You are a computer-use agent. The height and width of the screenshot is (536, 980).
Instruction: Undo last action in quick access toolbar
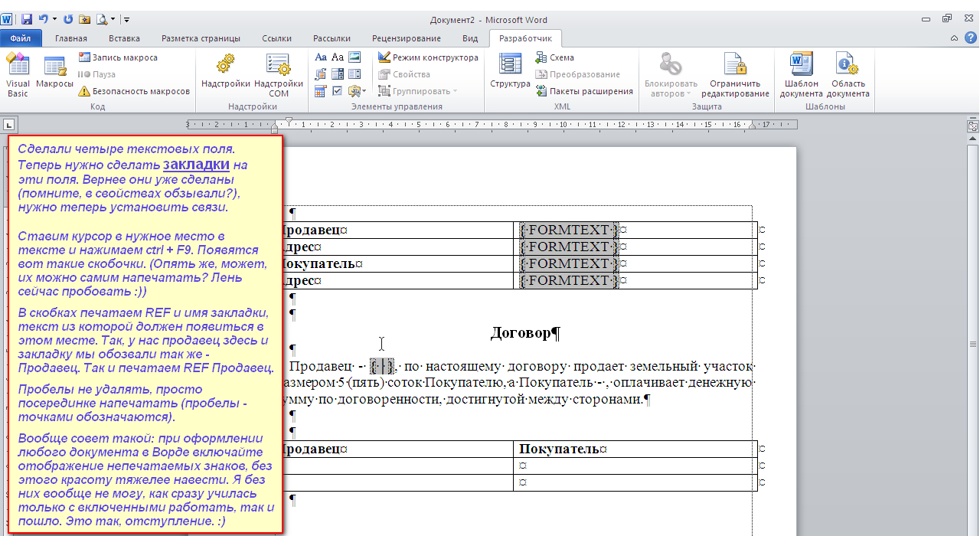[43, 19]
